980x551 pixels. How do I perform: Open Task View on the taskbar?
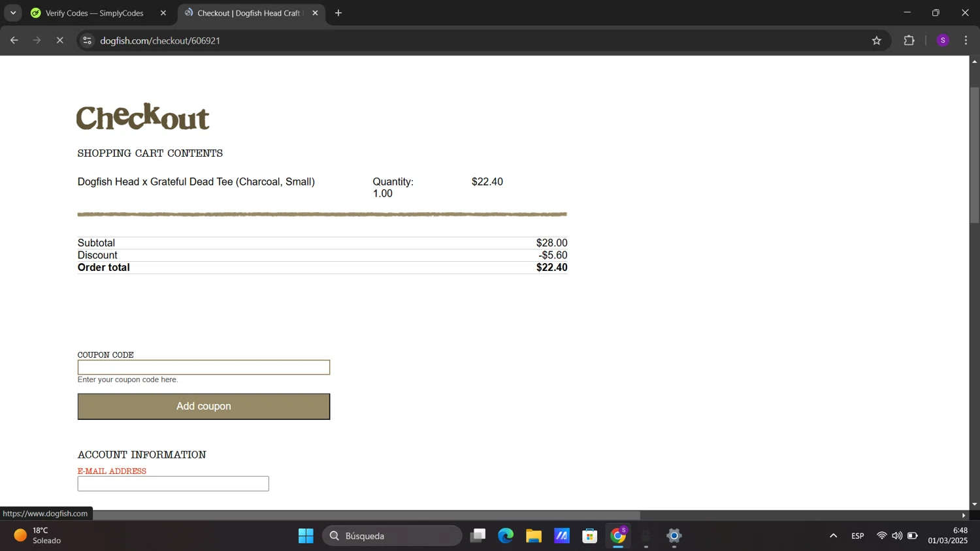pos(478,536)
